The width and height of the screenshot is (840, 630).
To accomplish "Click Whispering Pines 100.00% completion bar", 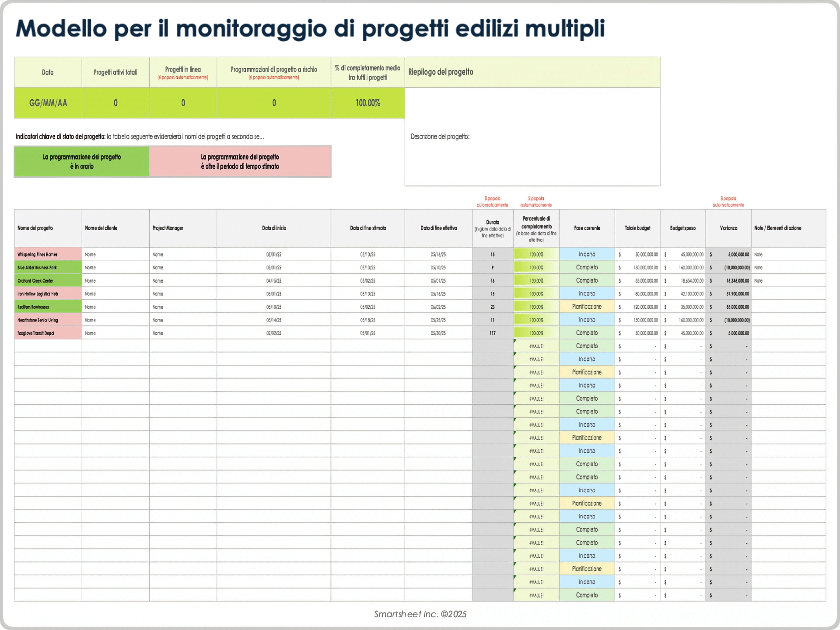I will tap(536, 254).
